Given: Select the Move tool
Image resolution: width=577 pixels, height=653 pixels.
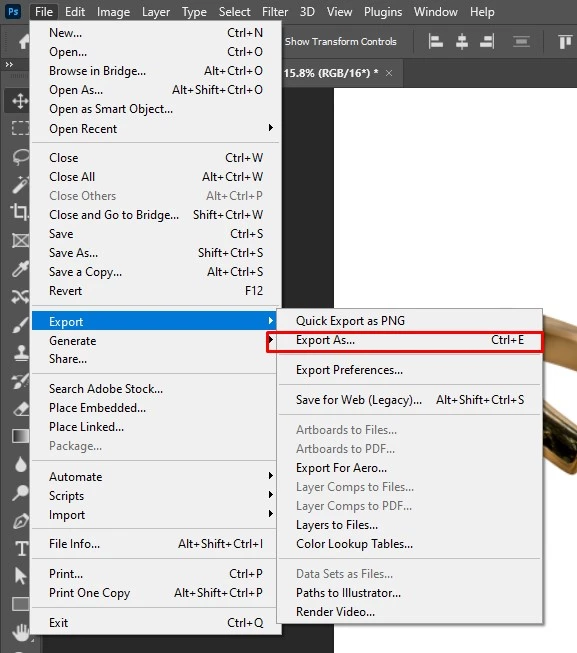Looking at the screenshot, I should (x=19, y=101).
